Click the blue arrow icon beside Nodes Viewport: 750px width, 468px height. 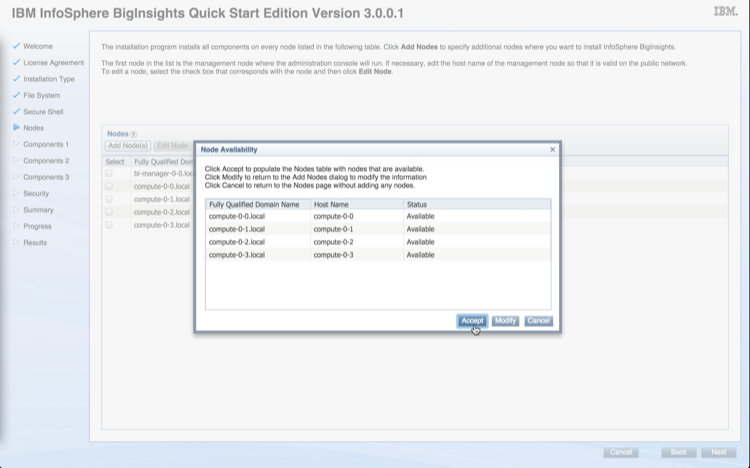pyautogui.click(x=17, y=127)
